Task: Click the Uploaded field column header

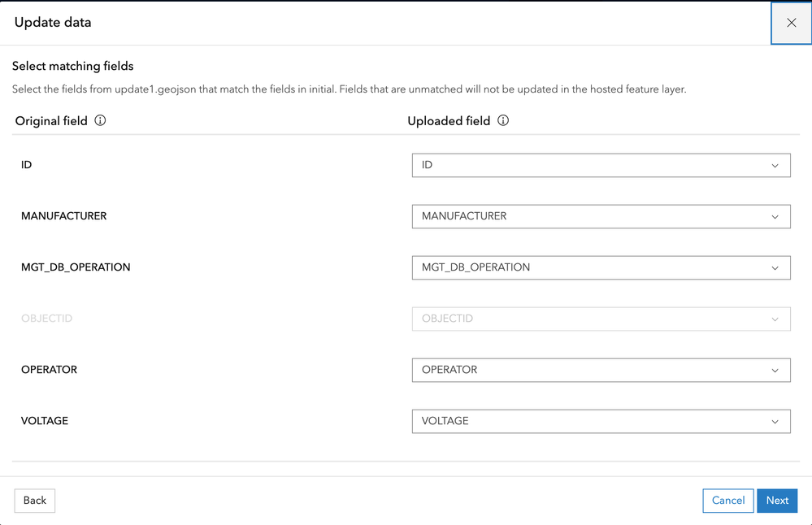Action: pyautogui.click(x=449, y=121)
